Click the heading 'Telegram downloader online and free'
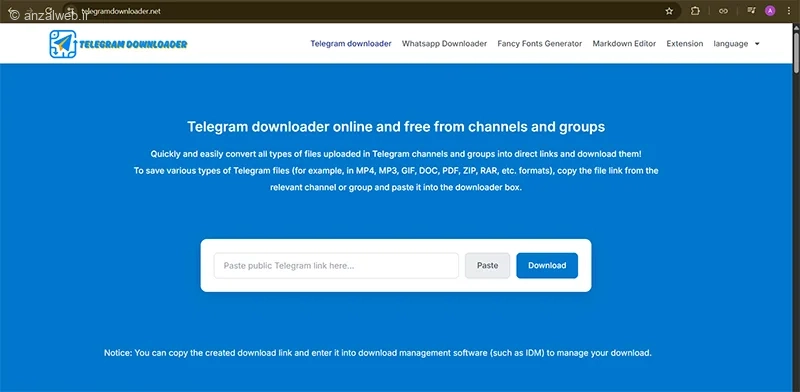The width and height of the screenshot is (800, 392). coord(396,127)
